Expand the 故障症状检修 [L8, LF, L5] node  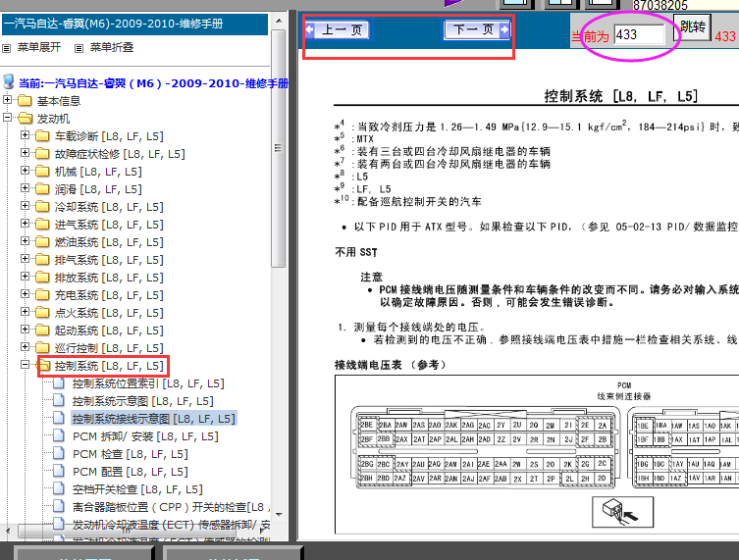pyautogui.click(x=25, y=153)
